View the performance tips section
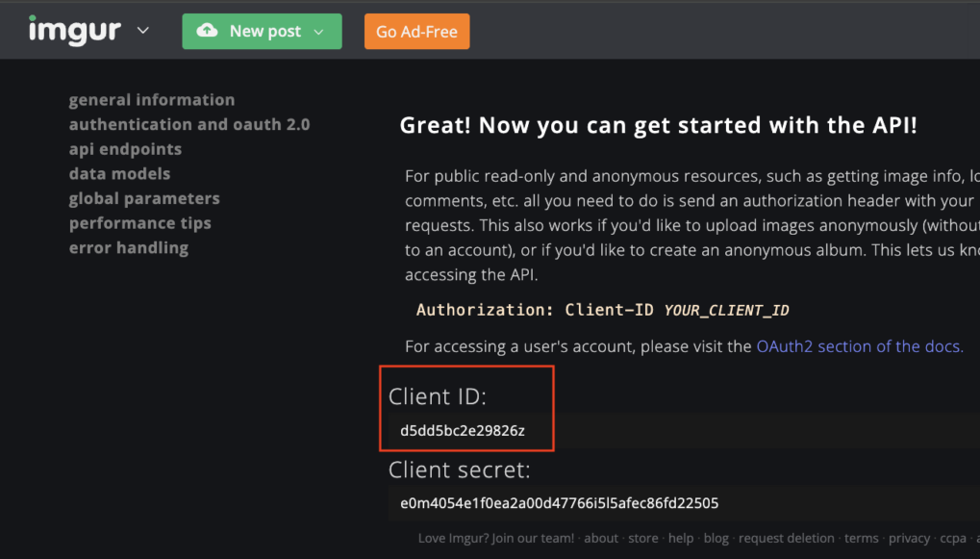980x559 pixels. coord(140,223)
